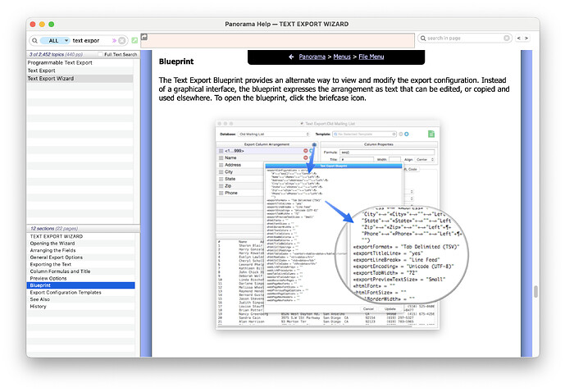This screenshot has height=392, width=565.
Task: Click the gray share arrow icon above the page
Action: pyautogui.click(x=144, y=37)
